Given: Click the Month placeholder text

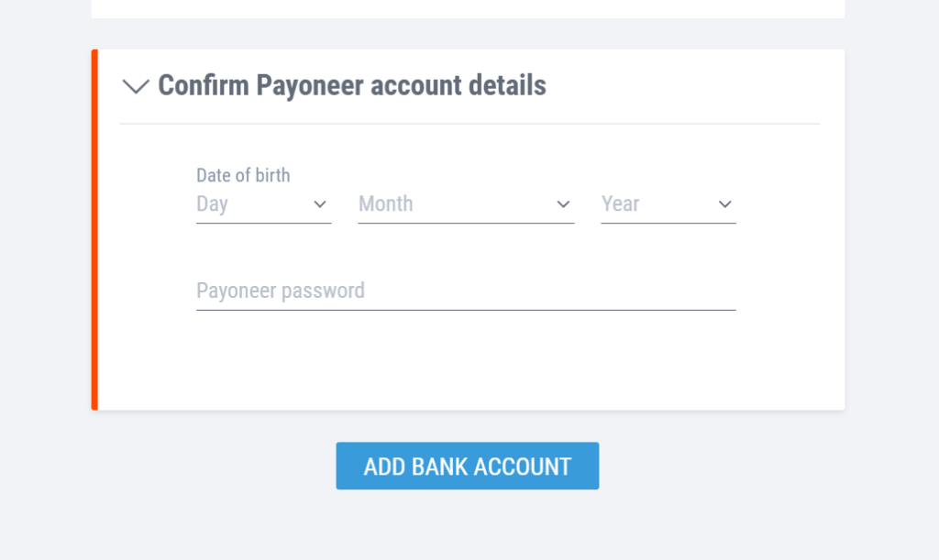Looking at the screenshot, I should click(x=385, y=203).
